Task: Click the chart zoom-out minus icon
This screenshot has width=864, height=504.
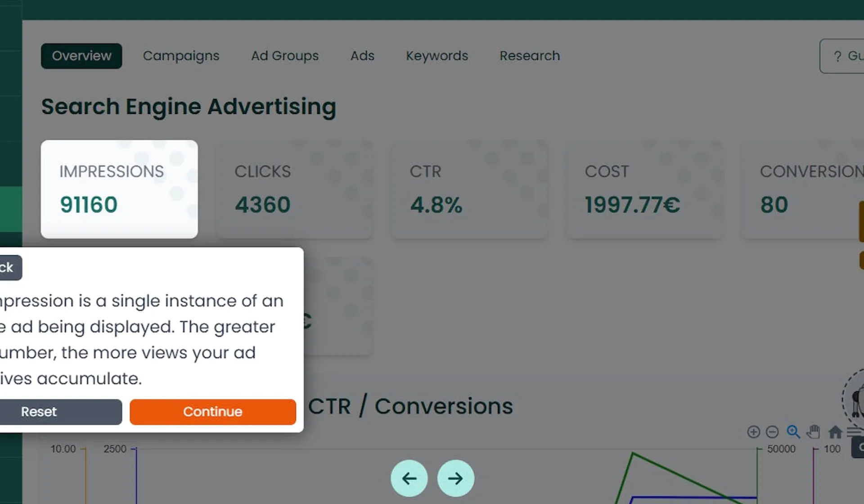Action: click(x=772, y=432)
